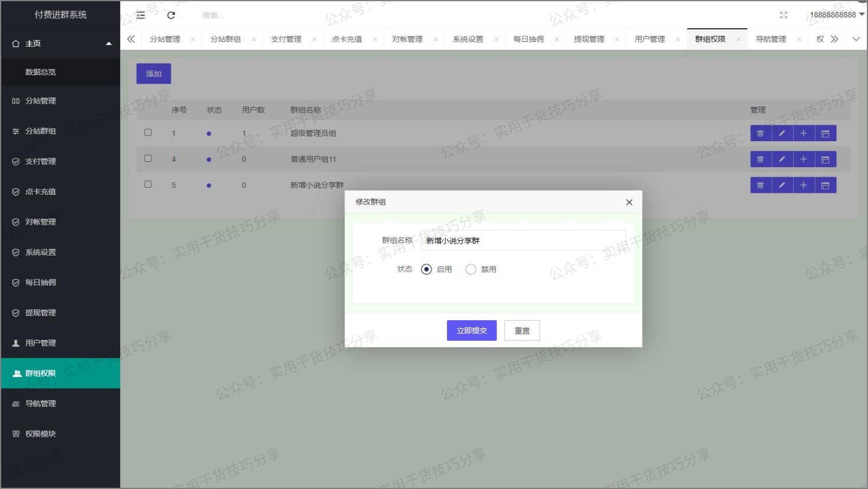Click the 群组名称 input field

[522, 240]
